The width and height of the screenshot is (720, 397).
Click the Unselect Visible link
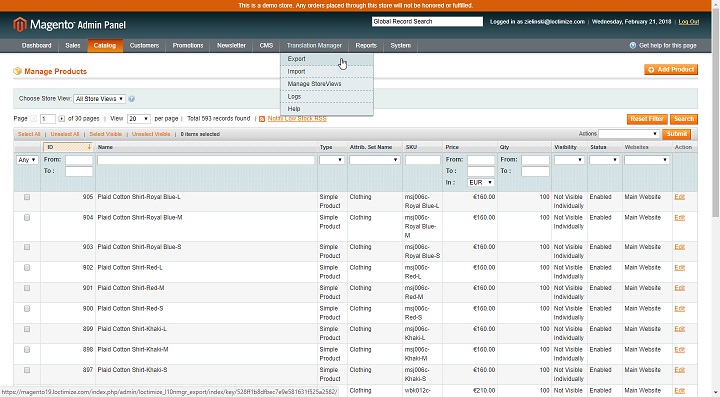(x=151, y=134)
